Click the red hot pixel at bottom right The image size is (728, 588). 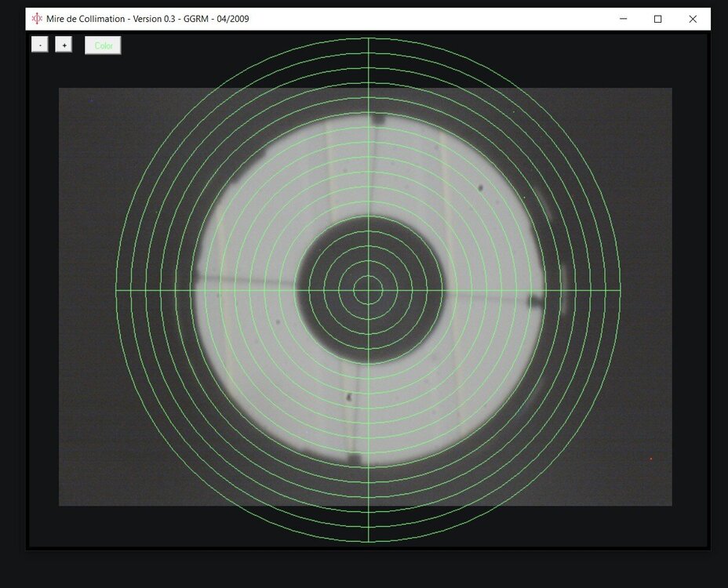coord(650,459)
